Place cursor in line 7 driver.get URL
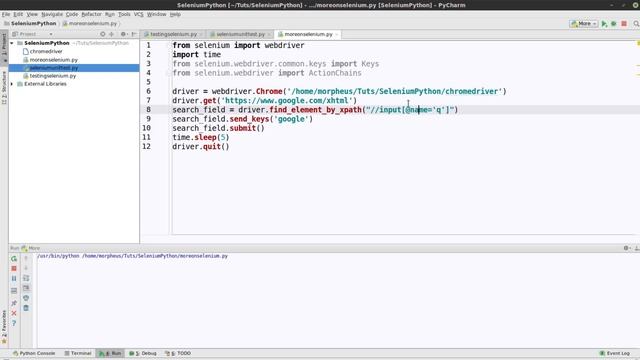Image resolution: width=640 pixels, height=360 pixels. pyautogui.click(x=287, y=101)
